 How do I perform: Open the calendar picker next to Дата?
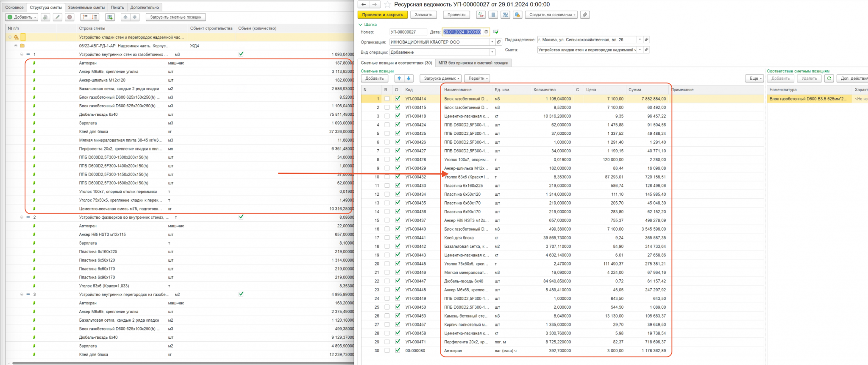pos(486,32)
